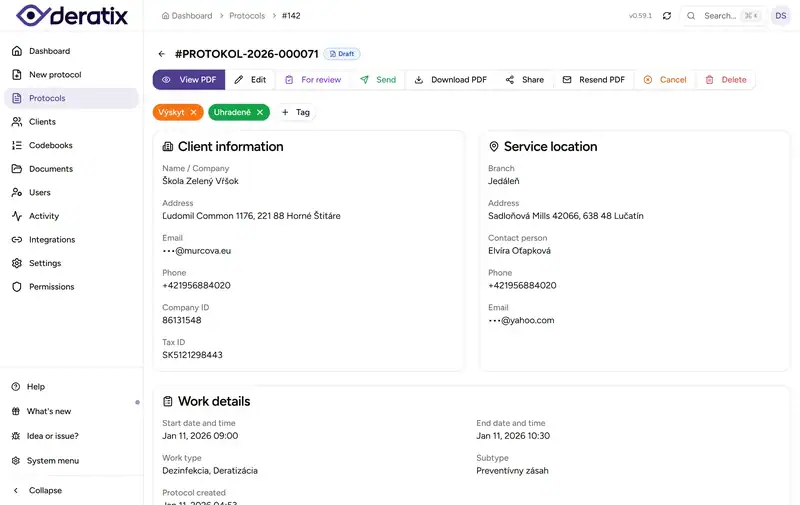Click the Help question mark icon
The image size is (800, 505).
tap(16, 387)
